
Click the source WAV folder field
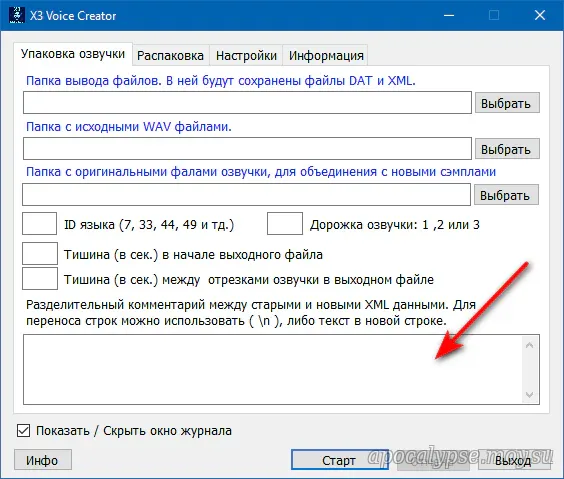point(247,149)
